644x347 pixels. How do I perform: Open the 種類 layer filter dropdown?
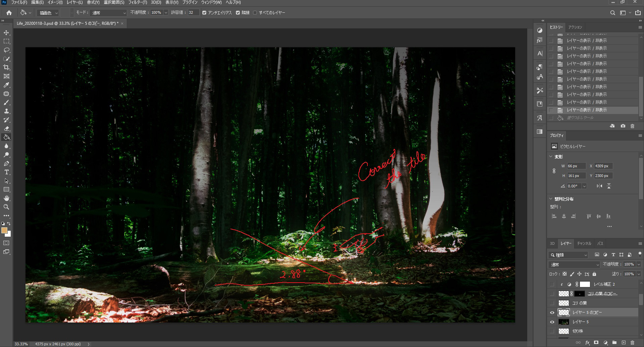(x=568, y=255)
